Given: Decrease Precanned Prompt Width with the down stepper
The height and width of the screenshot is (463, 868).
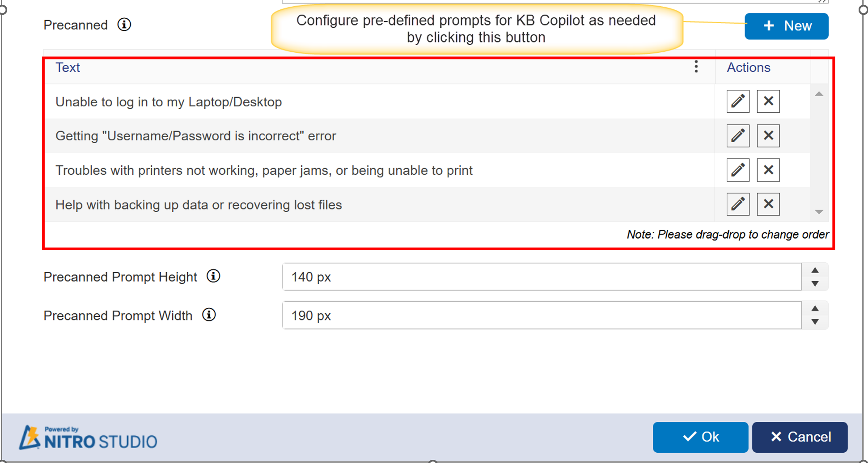Looking at the screenshot, I should [x=815, y=321].
